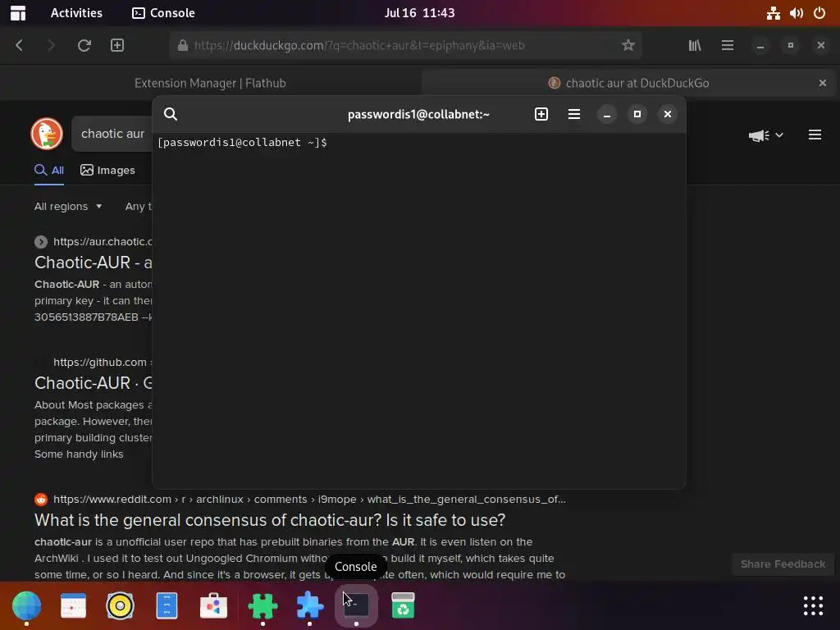Click the Share Feedback button

[783, 564]
